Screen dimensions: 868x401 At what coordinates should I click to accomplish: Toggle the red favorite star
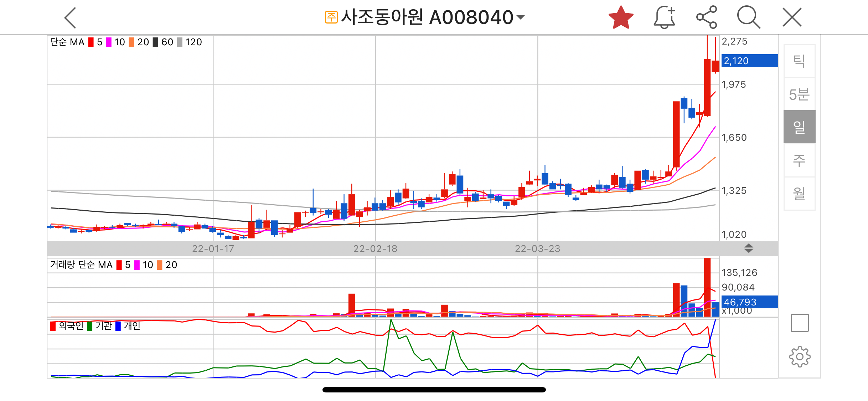coord(621,17)
